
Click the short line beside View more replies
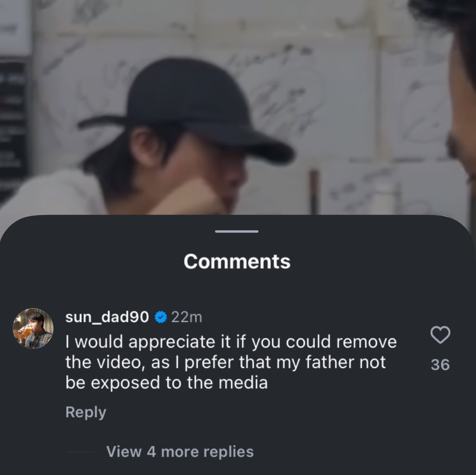pos(80,452)
